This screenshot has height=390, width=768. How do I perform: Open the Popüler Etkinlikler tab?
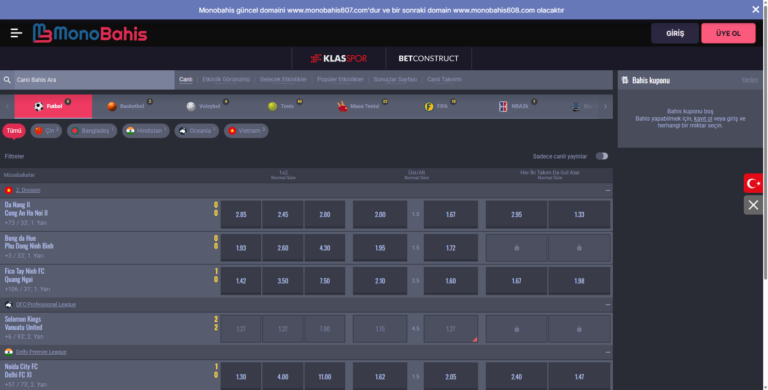(340, 79)
